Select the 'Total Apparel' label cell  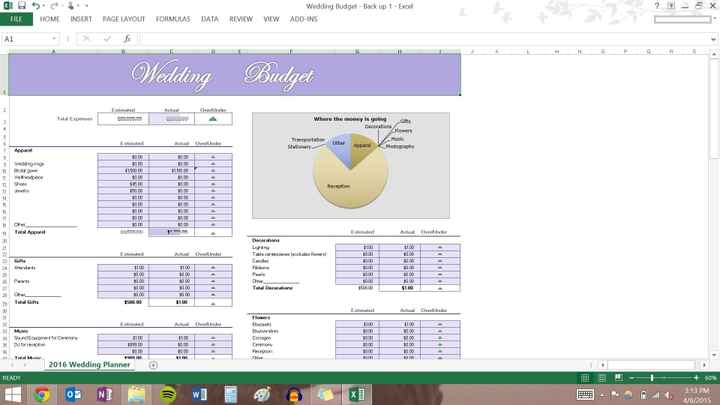coord(30,232)
